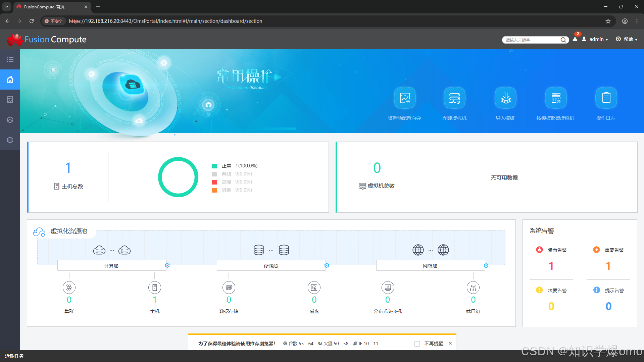The image size is (644, 362).
Task: Click the Create Virtual Machine icon
Action: coord(454,98)
